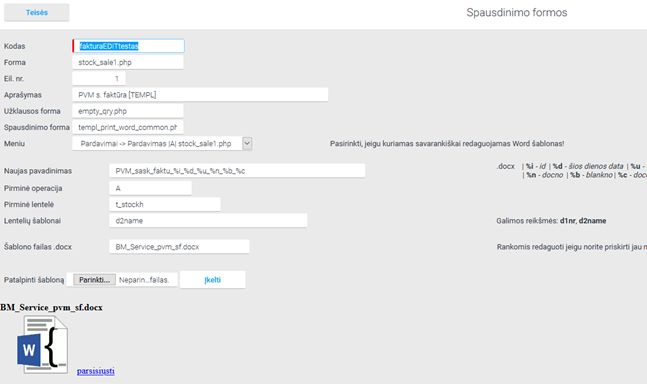Click the Spausdinimo formos page title
Viewport: 647px width, 384px height.
click(x=517, y=12)
